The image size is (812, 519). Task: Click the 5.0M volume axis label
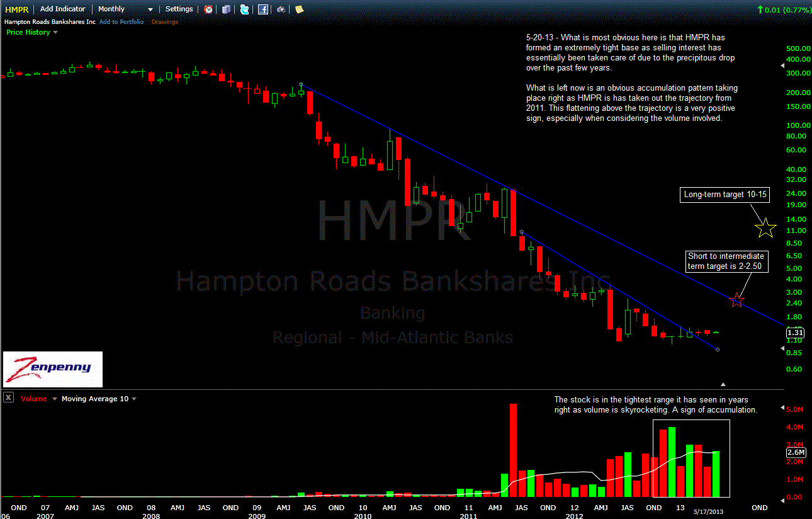pos(796,409)
